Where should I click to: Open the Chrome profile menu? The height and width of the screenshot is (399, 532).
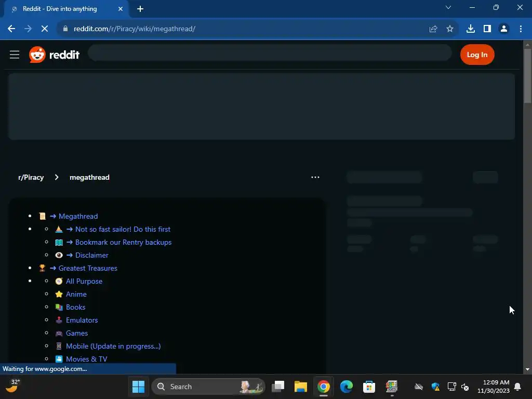point(504,29)
